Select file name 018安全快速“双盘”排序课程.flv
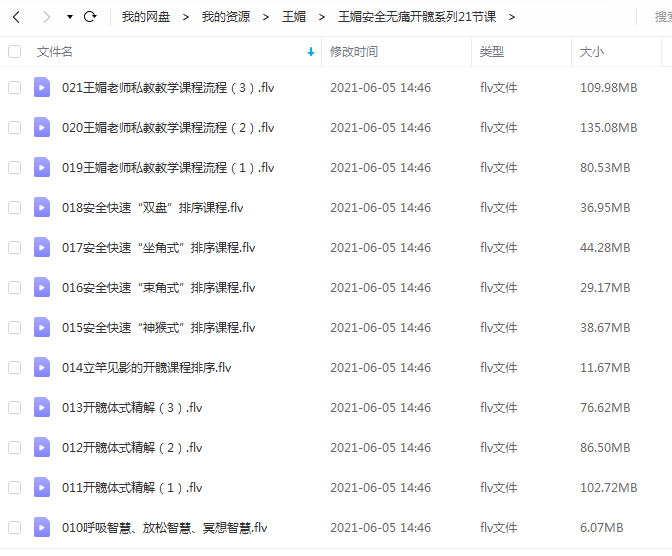Screen dimensions: 672x556 pos(153,207)
